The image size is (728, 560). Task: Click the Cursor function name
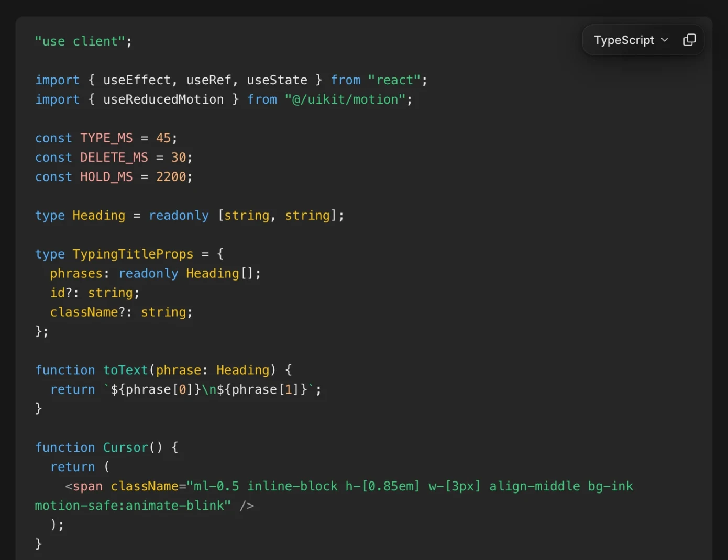tap(126, 448)
